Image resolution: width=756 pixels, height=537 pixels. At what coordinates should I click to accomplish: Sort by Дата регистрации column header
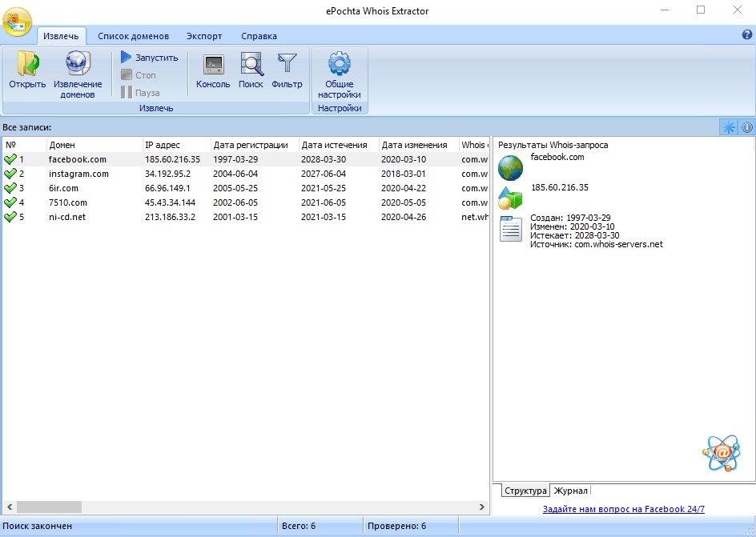[255, 145]
